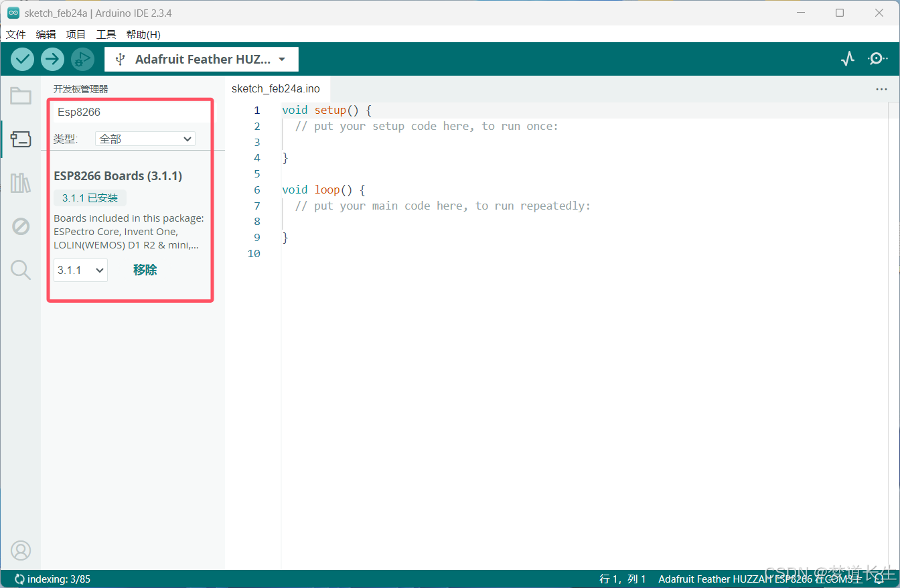Open the 类型 filter dropdown

pyautogui.click(x=145, y=139)
